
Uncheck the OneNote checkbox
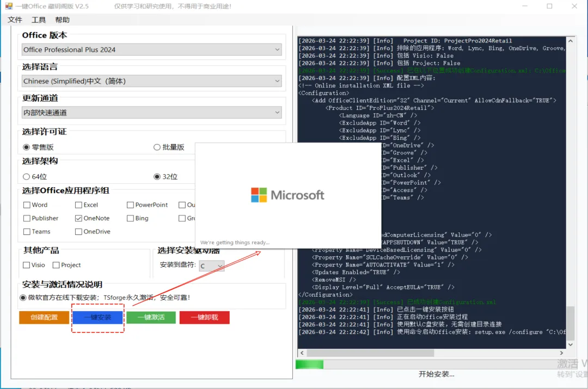pos(78,218)
